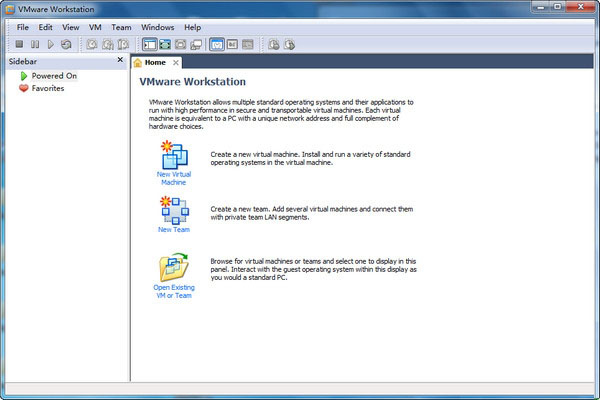Select Favorites in the sidebar
Viewport: 600px width, 400px height.
click(x=47, y=88)
